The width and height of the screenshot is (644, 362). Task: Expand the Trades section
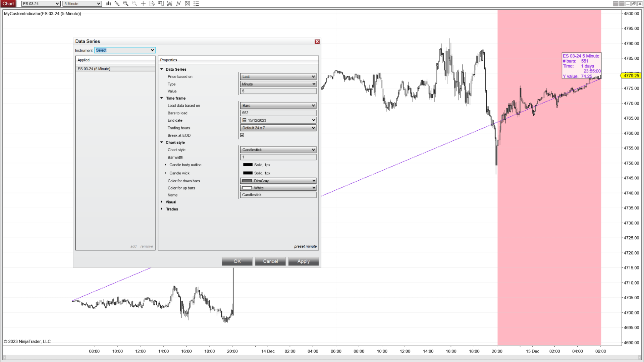(162, 209)
